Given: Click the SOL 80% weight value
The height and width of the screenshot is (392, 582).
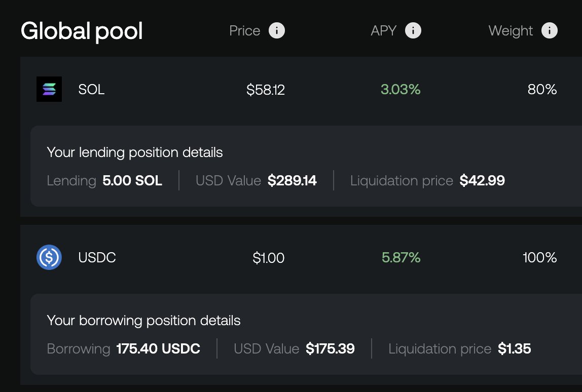Looking at the screenshot, I should pos(542,90).
